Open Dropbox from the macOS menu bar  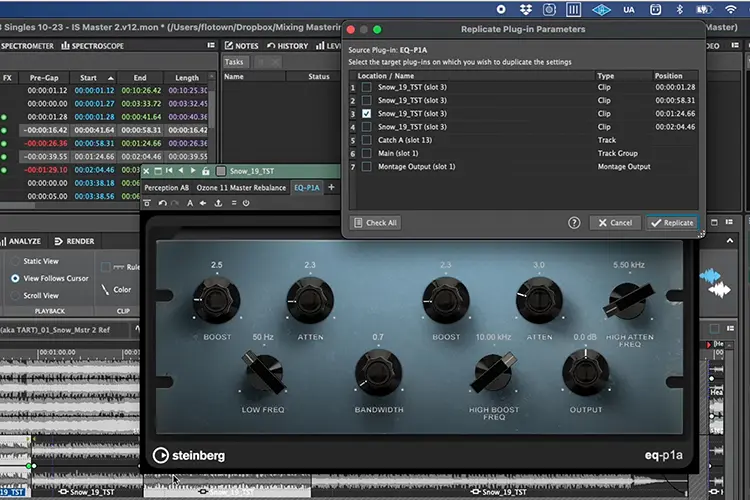pos(526,9)
